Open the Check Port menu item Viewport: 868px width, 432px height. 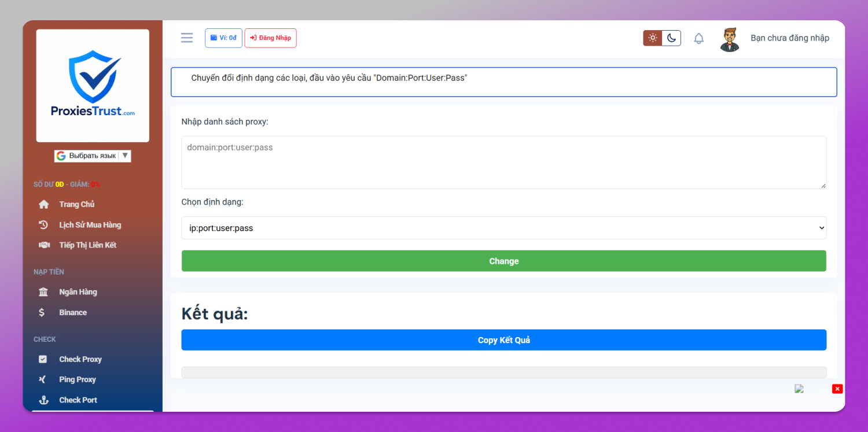pos(78,400)
